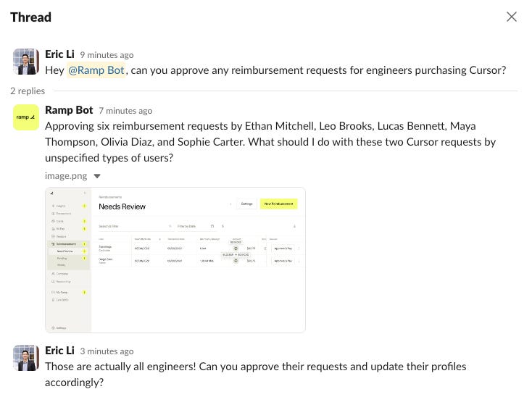
Task: Click the "3 minutes ago" timestamp
Action: pos(107,351)
